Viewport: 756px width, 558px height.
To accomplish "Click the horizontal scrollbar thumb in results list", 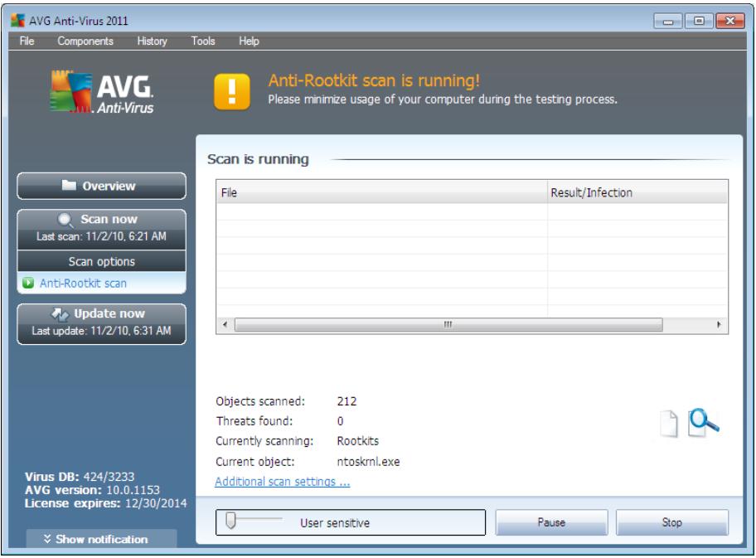I will [x=448, y=324].
